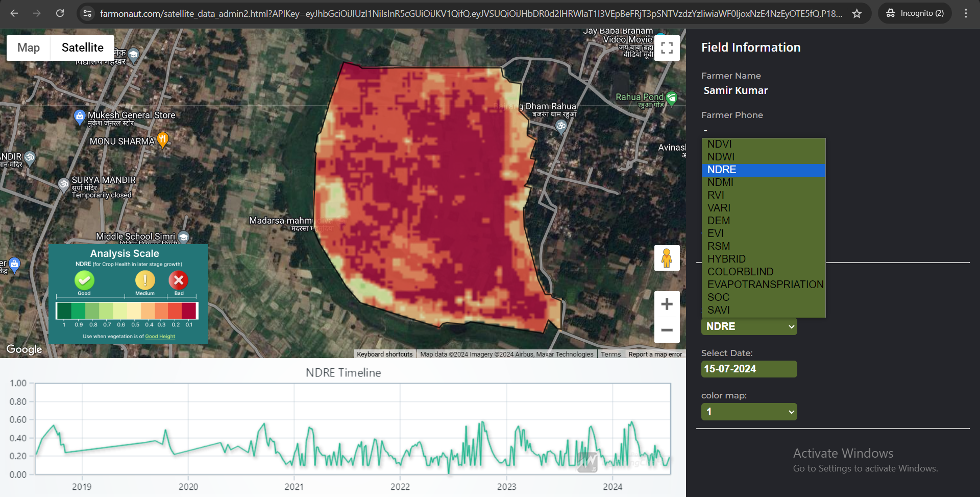980x497 pixels.
Task: Switch the map to Map view
Action: click(x=29, y=48)
